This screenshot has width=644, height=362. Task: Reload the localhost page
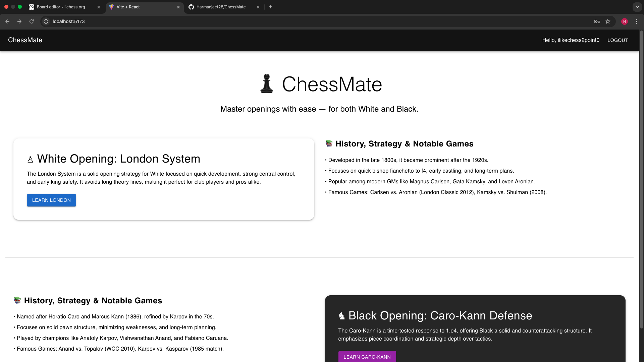click(32, 21)
